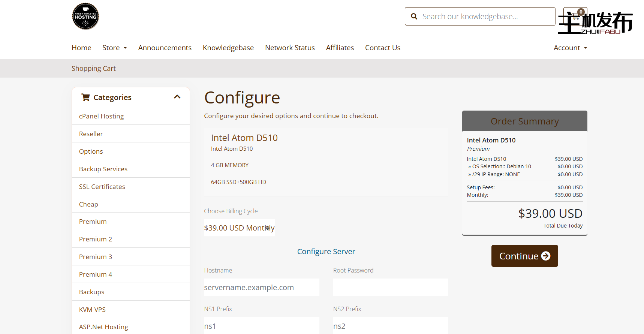644x334 pixels.
Task: Click the Hostname input field
Action: pyautogui.click(x=261, y=288)
